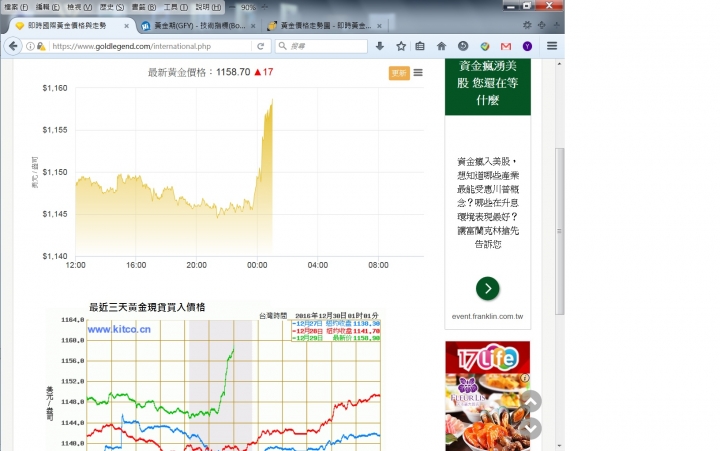Open the 工具(T) menu
720x451 pixels.
176,7
